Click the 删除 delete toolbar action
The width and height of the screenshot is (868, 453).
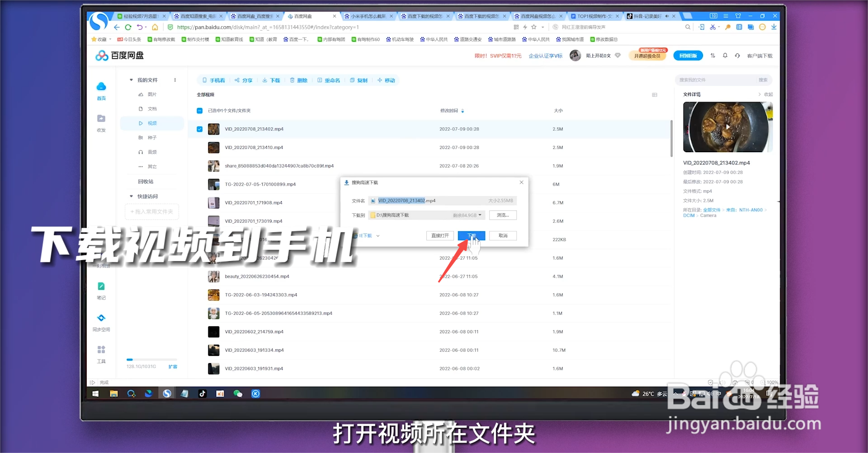click(x=299, y=80)
